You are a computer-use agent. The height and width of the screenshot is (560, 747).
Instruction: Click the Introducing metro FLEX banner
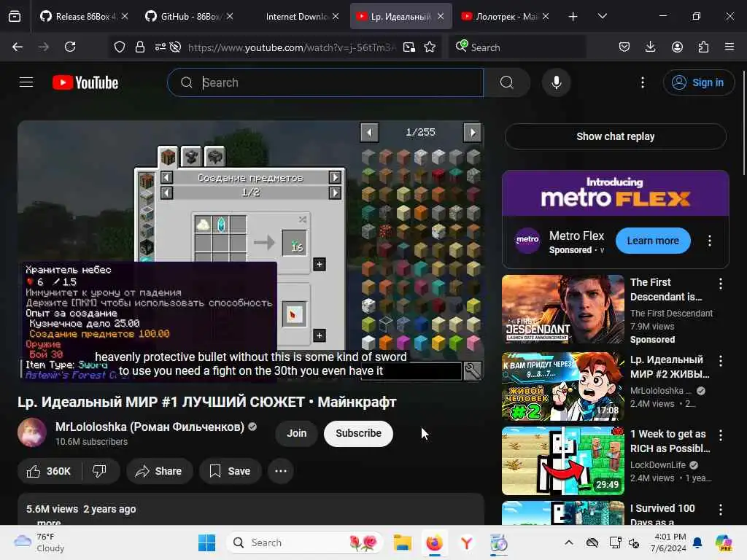point(615,192)
